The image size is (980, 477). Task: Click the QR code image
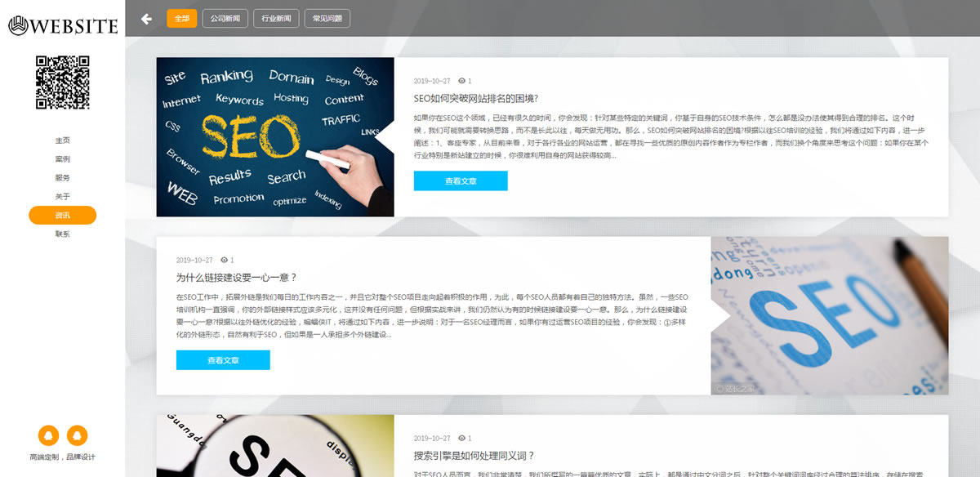[x=63, y=82]
